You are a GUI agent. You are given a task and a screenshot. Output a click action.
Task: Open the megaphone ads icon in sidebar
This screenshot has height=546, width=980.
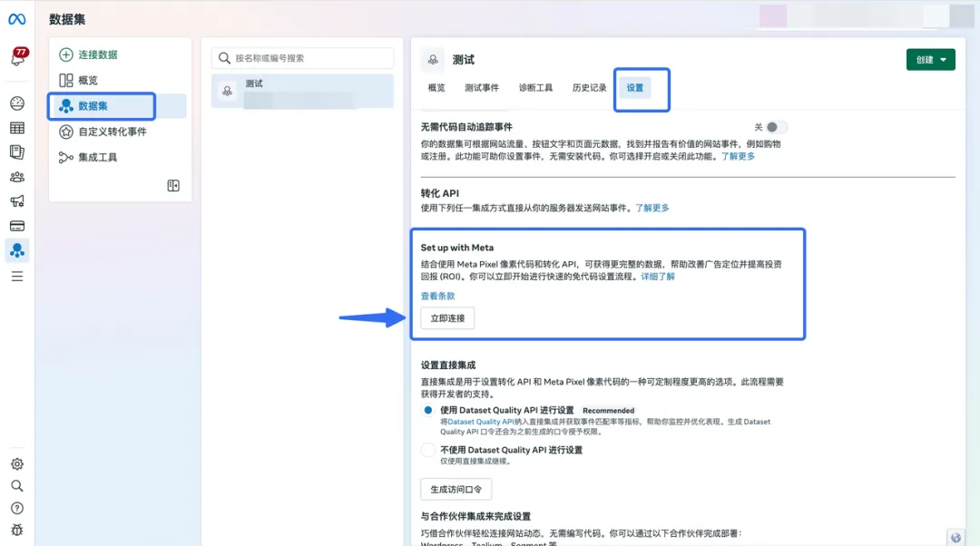tap(17, 201)
